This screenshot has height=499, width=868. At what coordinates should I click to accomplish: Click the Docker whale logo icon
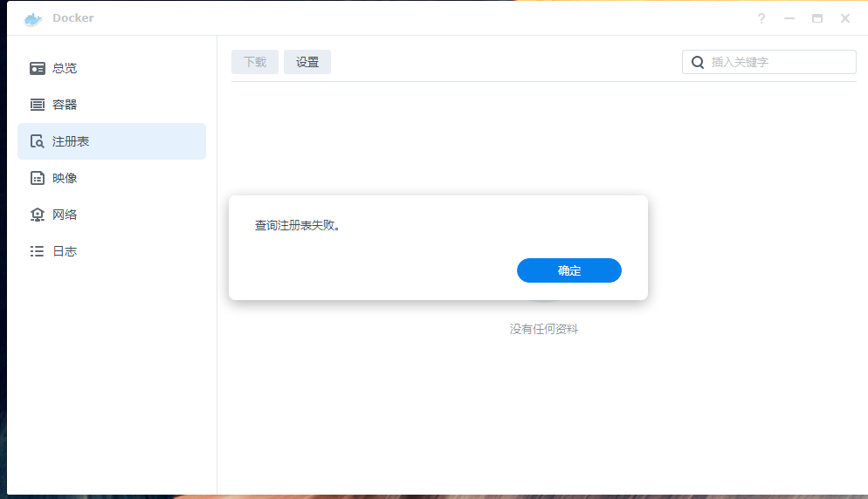(x=33, y=18)
